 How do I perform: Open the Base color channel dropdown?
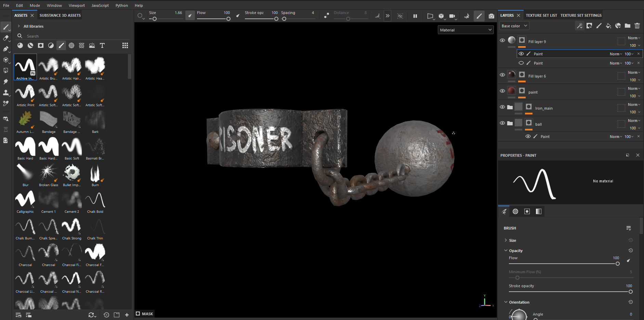click(514, 26)
